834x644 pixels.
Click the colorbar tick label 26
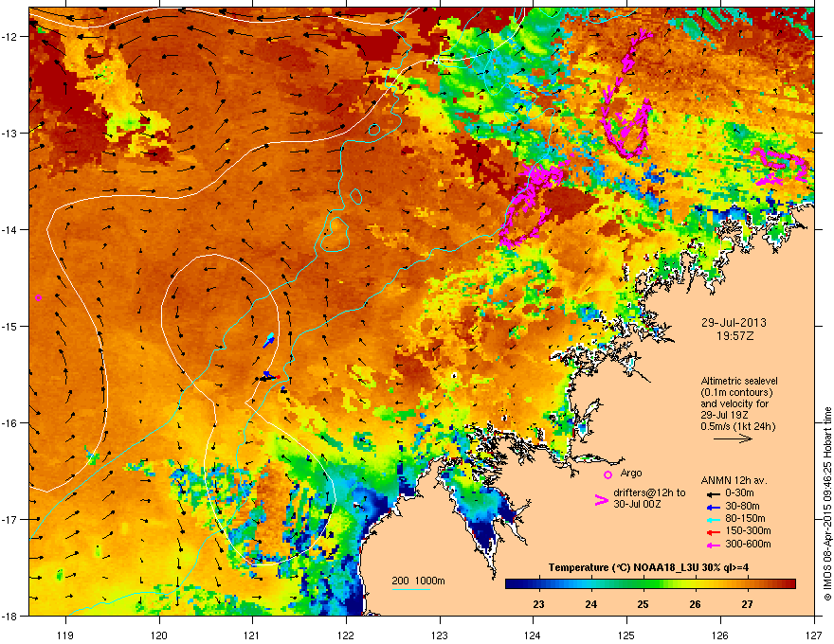click(695, 604)
